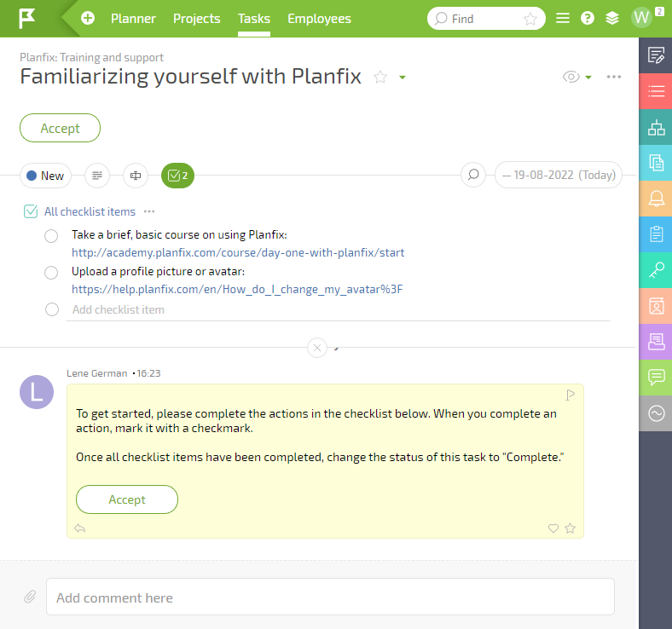672x629 pixels.
Task: Click the circled X close button
Action: click(x=317, y=348)
